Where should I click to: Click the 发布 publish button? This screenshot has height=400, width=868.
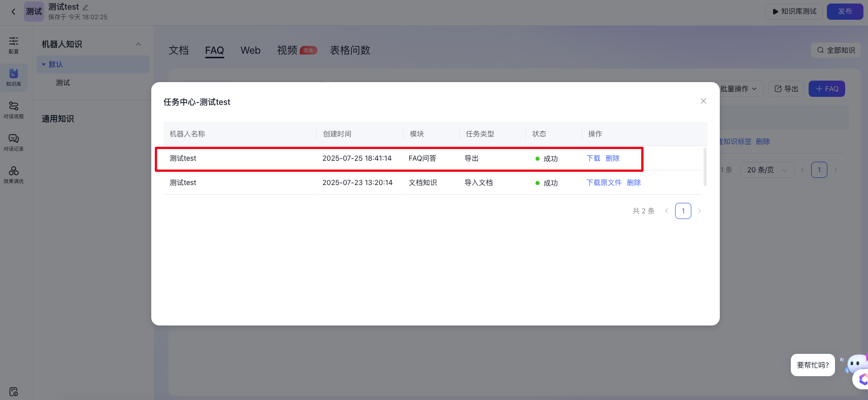coord(845,11)
